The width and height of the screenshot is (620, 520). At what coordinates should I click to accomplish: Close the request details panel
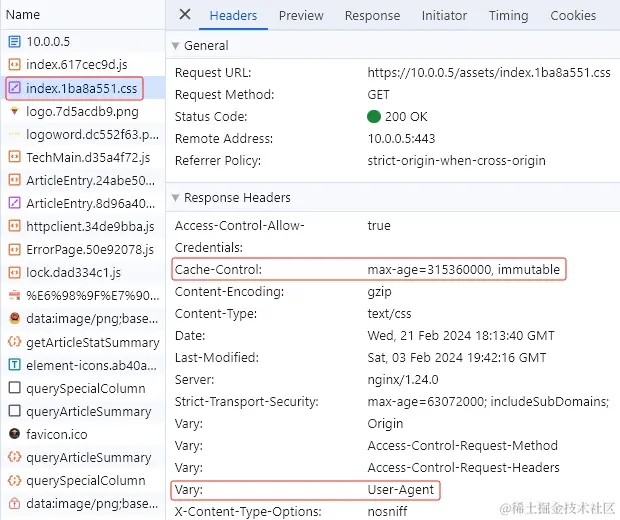pos(185,15)
